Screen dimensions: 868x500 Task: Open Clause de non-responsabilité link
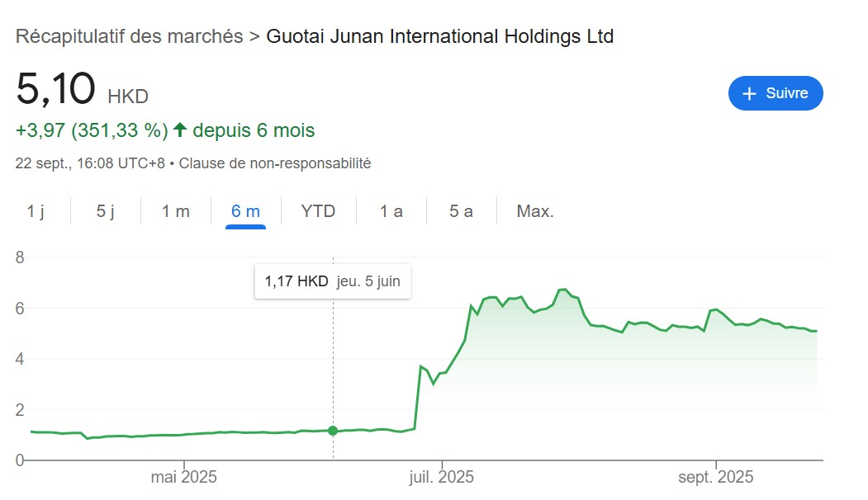pyautogui.click(x=274, y=163)
